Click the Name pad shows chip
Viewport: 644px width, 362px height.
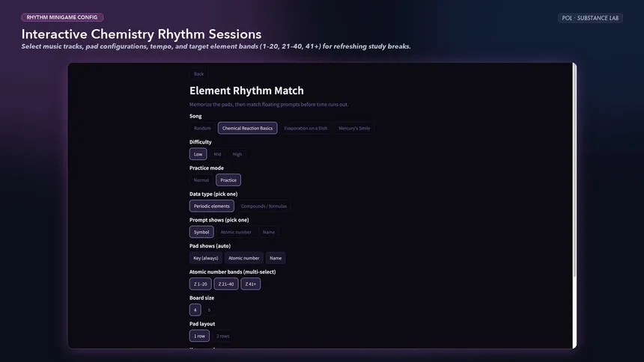pyautogui.click(x=276, y=258)
